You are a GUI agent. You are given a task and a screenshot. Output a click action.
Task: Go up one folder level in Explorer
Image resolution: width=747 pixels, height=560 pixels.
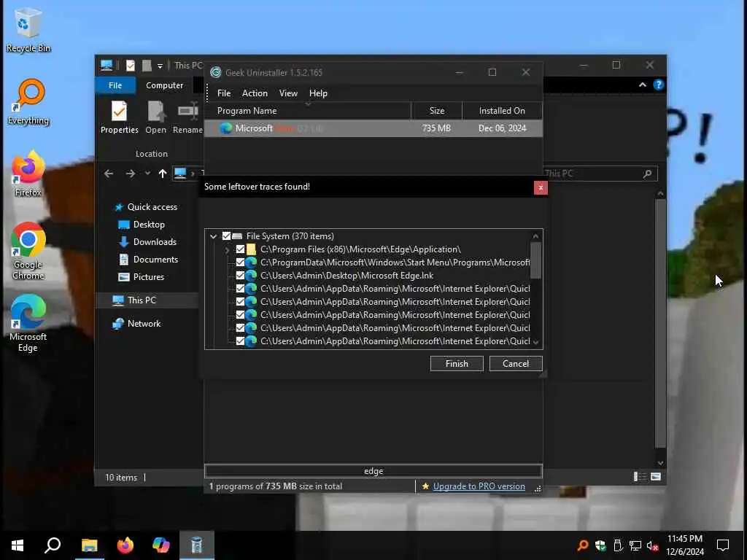163,174
